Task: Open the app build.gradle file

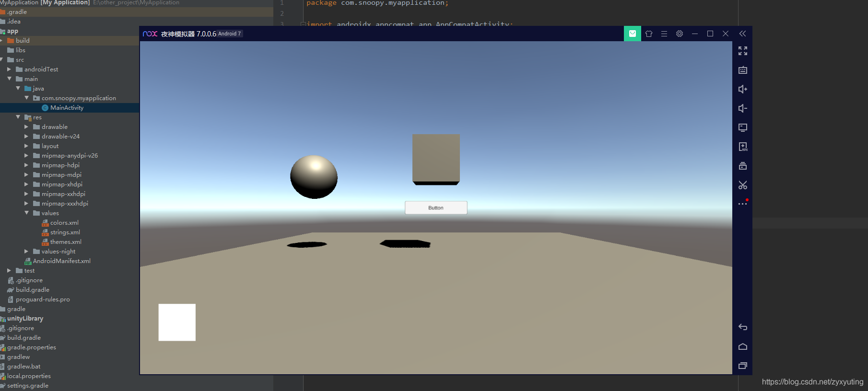Action: (32, 290)
